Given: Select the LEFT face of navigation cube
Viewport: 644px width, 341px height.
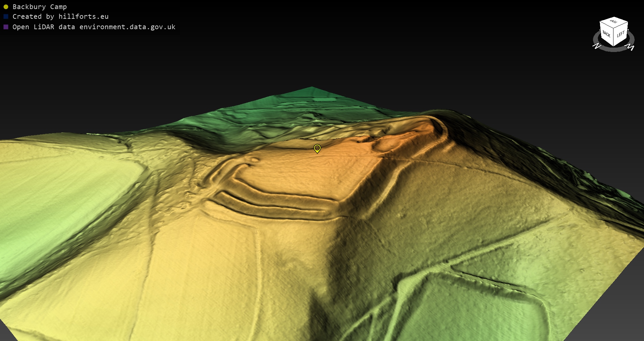Looking at the screenshot, I should coord(621,34).
